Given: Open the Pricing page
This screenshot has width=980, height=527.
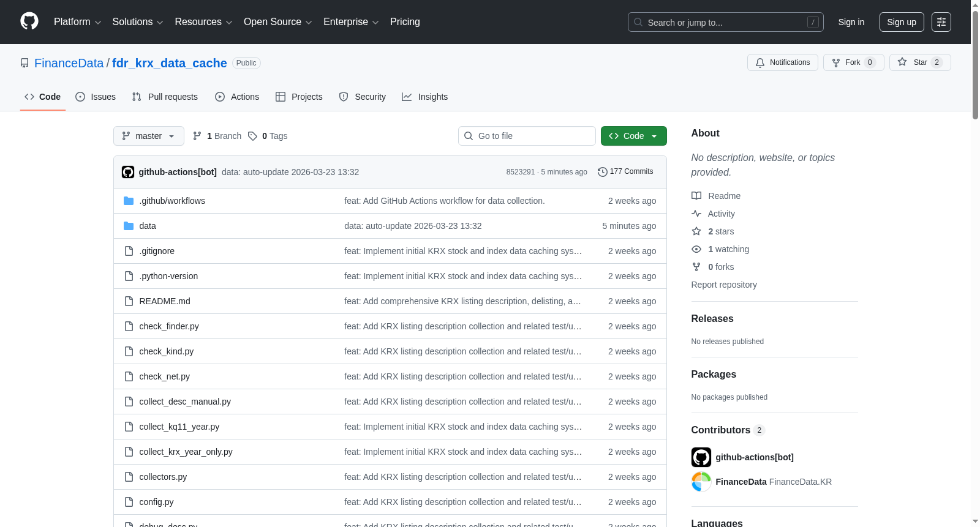Looking at the screenshot, I should pos(405,22).
